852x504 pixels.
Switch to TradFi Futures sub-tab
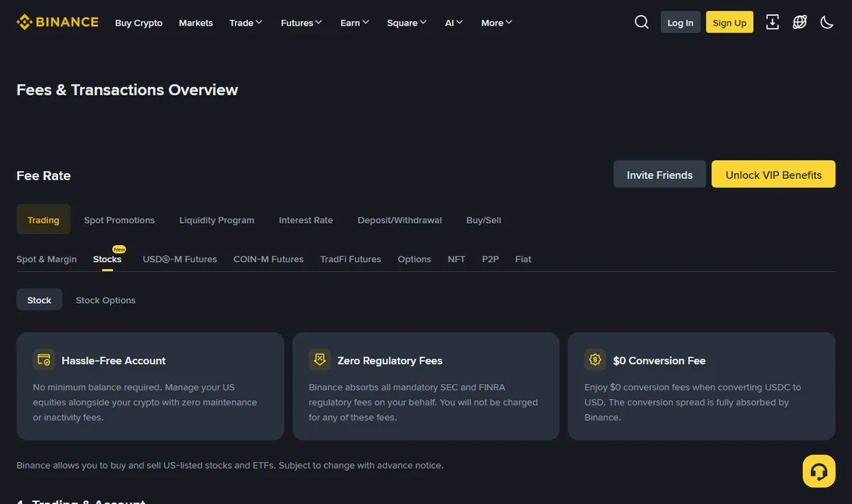click(x=351, y=259)
